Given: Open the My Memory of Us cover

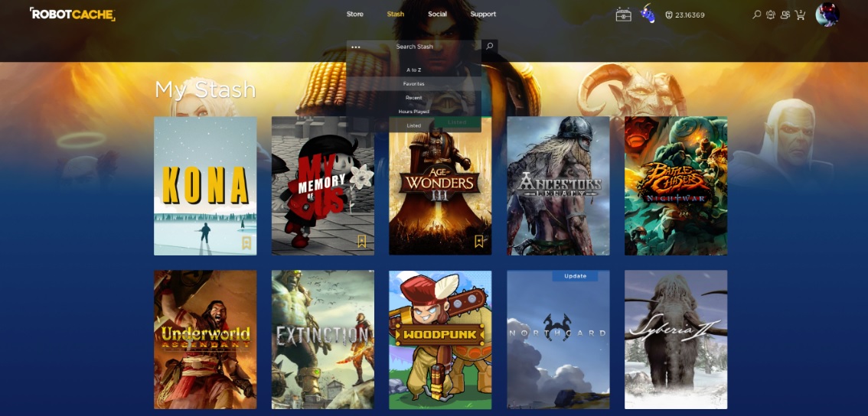Looking at the screenshot, I should (x=323, y=186).
